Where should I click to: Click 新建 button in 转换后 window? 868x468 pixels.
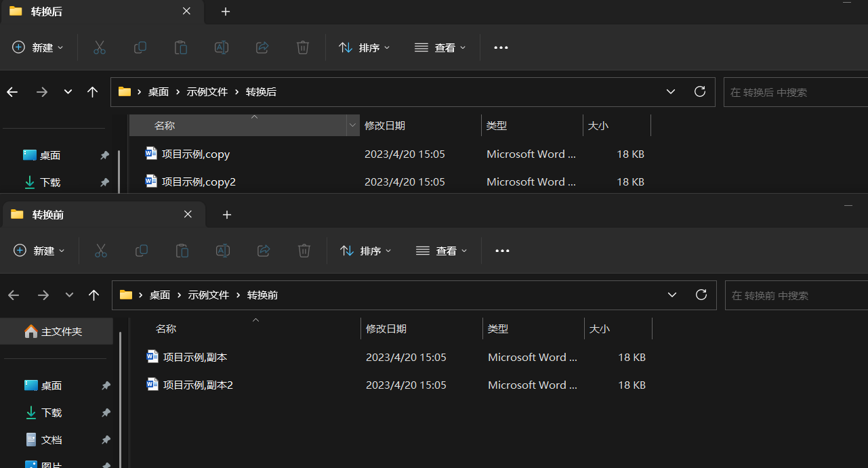coord(38,47)
